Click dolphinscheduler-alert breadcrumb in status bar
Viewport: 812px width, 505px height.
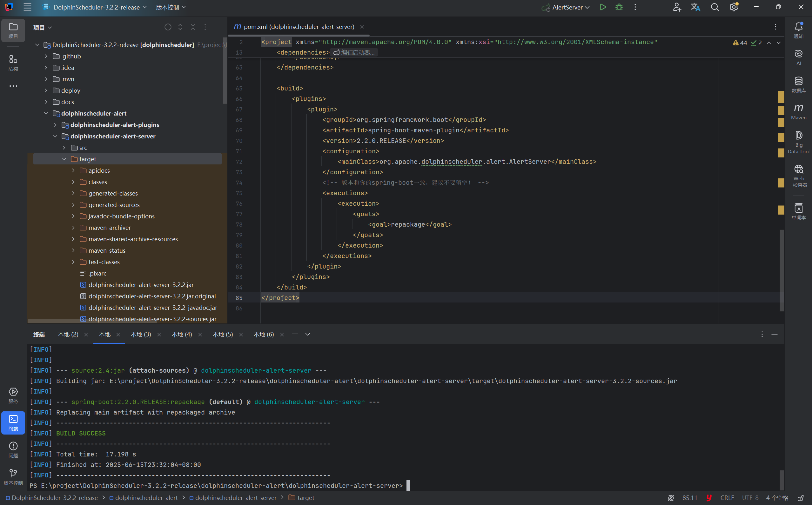click(146, 498)
